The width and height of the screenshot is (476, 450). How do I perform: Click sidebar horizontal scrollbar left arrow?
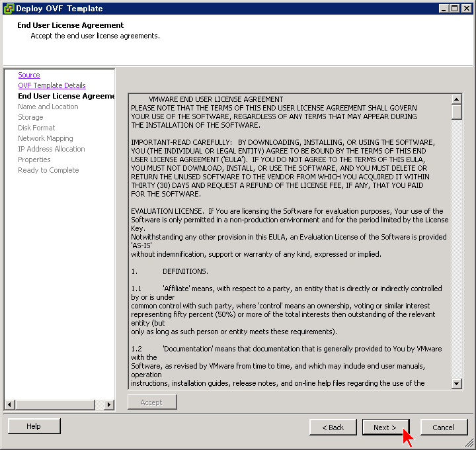pos(10,404)
